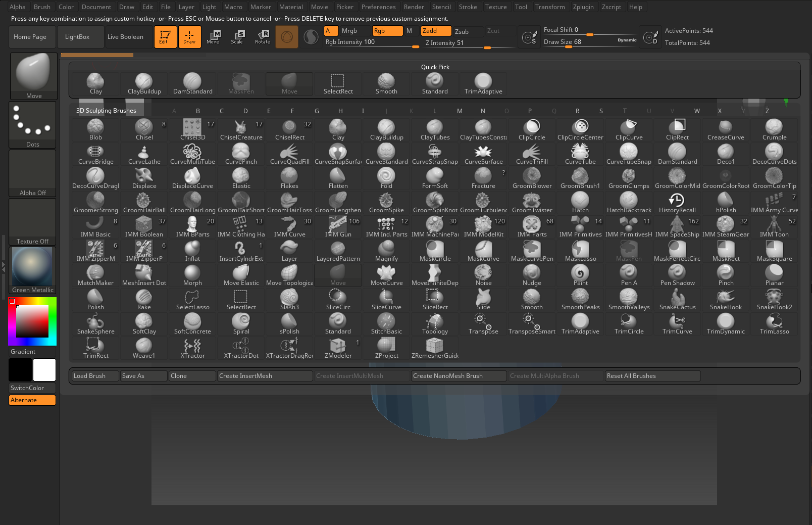Click the Clone brush button
Image resolution: width=812 pixels, height=525 pixels.
[x=192, y=376]
